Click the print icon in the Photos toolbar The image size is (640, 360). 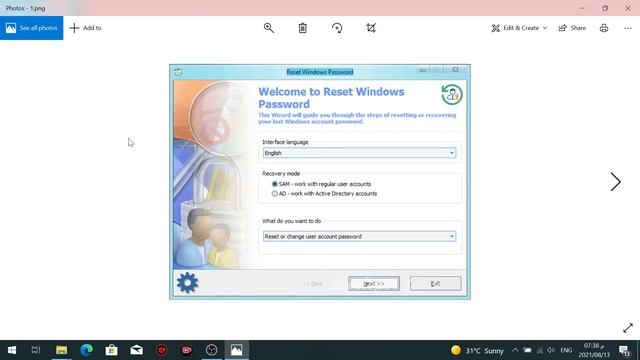coord(604,28)
